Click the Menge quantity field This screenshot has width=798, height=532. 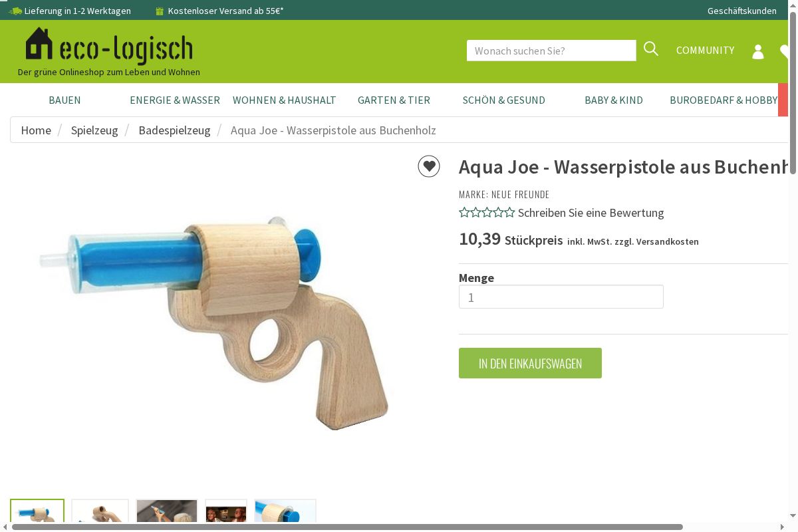561,297
